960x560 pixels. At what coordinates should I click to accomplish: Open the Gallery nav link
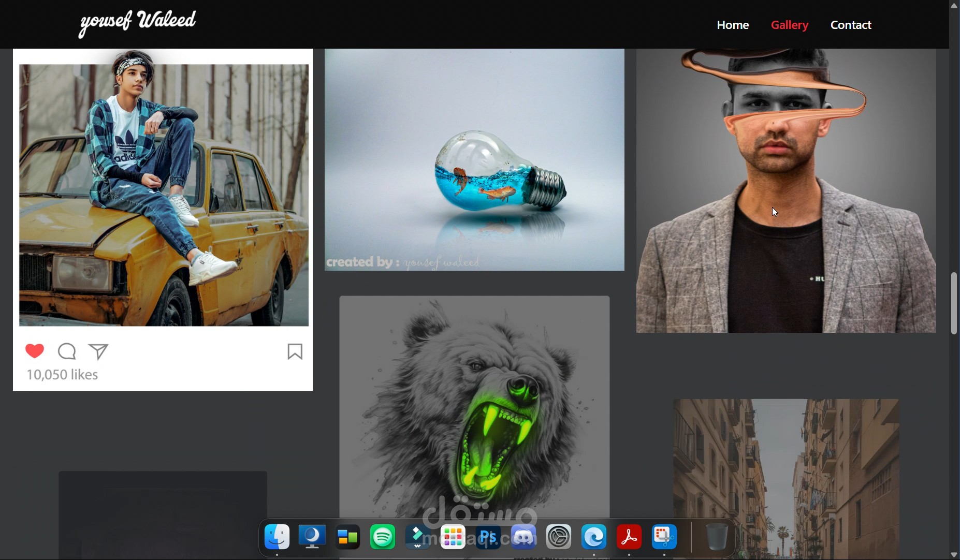click(x=790, y=25)
